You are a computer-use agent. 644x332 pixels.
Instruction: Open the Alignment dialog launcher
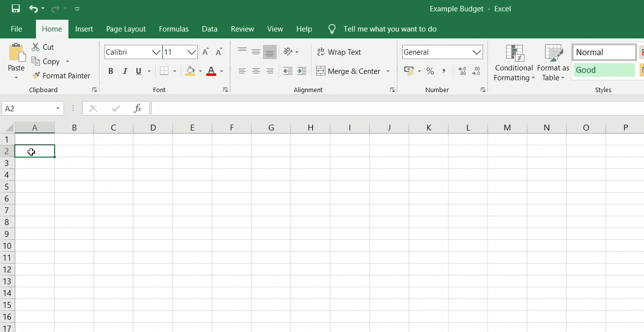392,90
